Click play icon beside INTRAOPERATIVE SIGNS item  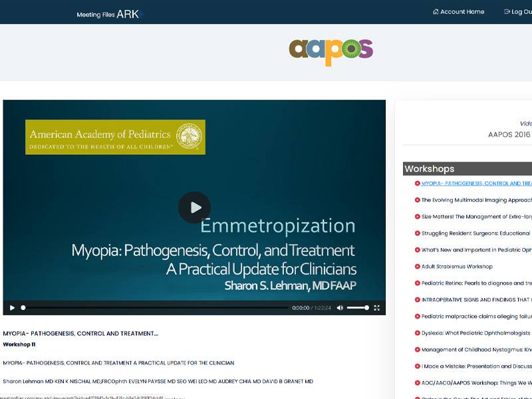(418, 300)
